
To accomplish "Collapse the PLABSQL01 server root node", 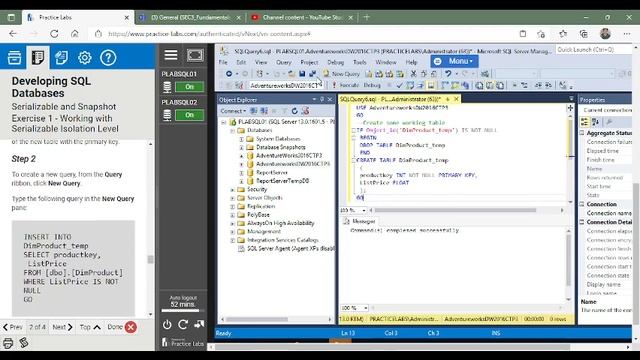I will (x=224, y=122).
